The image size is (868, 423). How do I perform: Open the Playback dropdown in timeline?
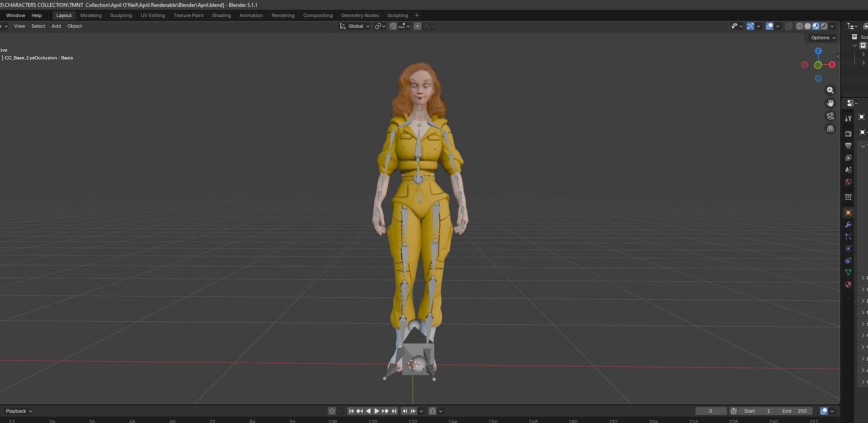pyautogui.click(x=19, y=411)
